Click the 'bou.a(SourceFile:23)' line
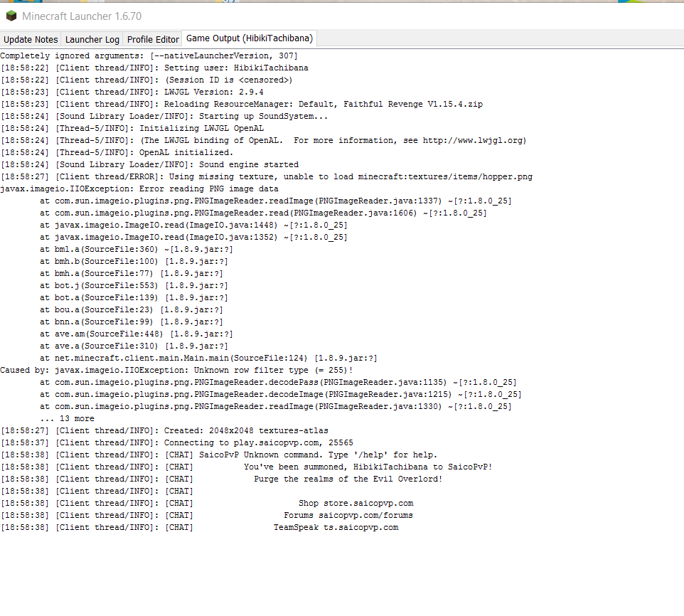684x616 pixels. [x=132, y=309]
